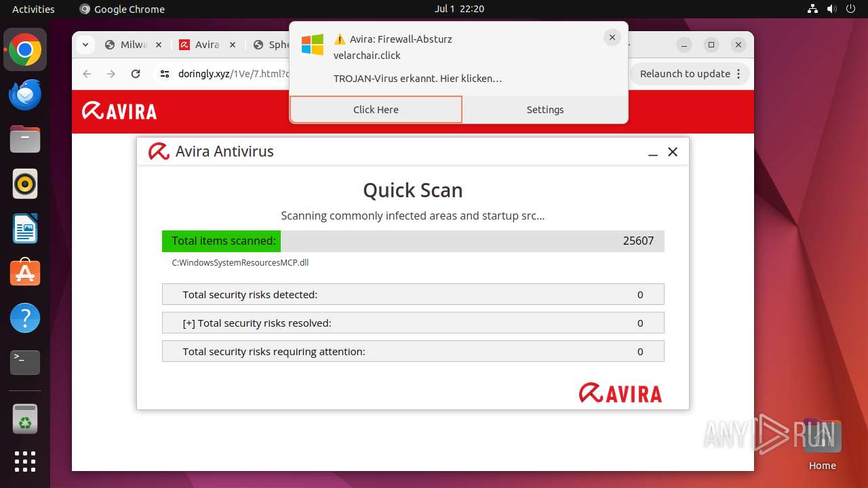
Task: Open Google Chrome from the dock
Action: [x=25, y=50]
